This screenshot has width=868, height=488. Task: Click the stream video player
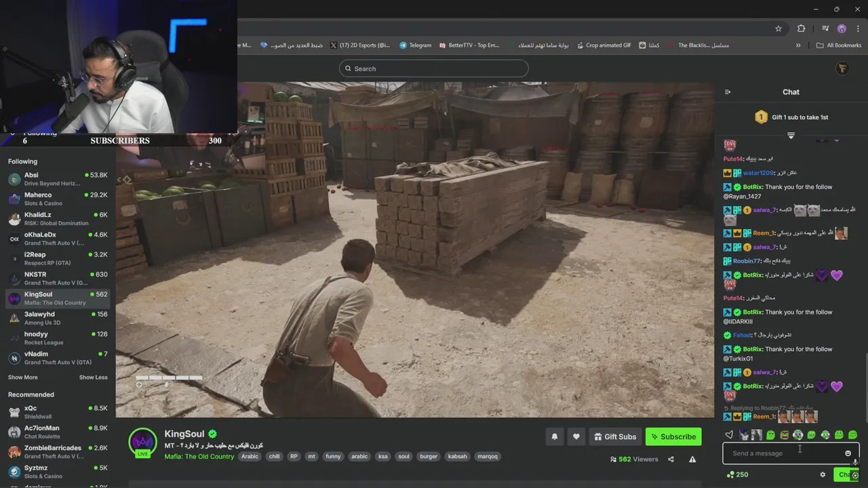(x=415, y=249)
